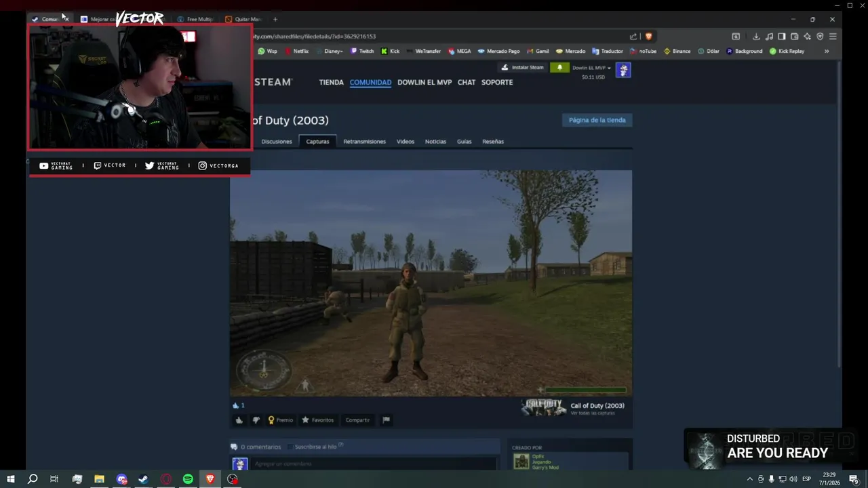The width and height of the screenshot is (868, 488).
Task: Open the Background bookmark
Action: pos(744,52)
